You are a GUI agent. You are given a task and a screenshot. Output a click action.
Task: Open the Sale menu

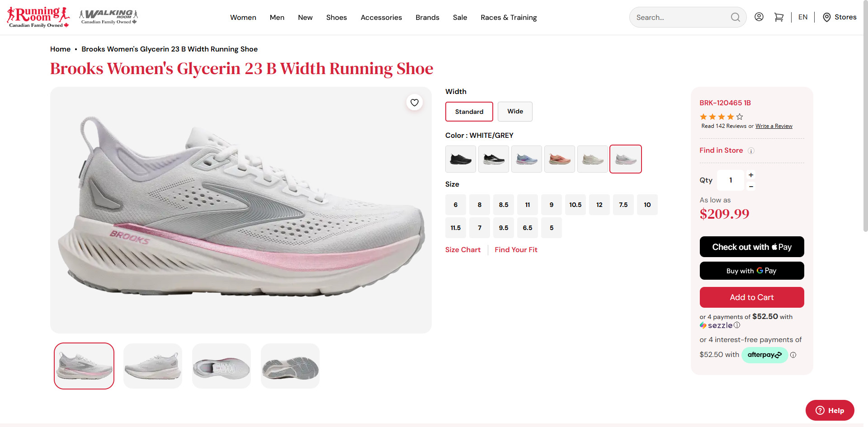click(460, 17)
